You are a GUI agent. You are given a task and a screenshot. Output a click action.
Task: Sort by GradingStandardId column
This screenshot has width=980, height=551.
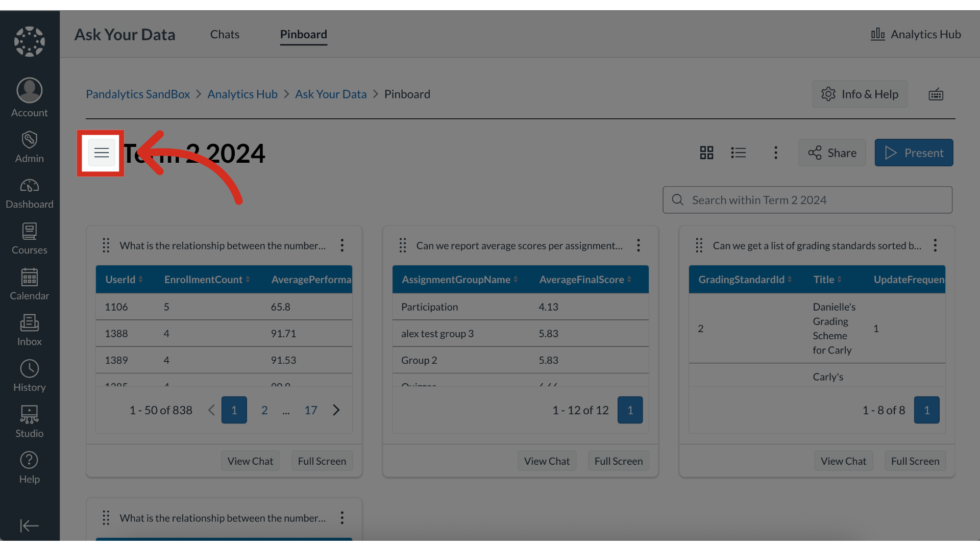(x=745, y=280)
